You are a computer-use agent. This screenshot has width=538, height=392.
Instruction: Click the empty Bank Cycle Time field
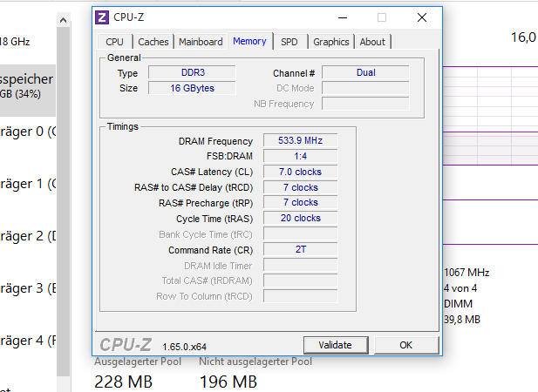(x=301, y=234)
